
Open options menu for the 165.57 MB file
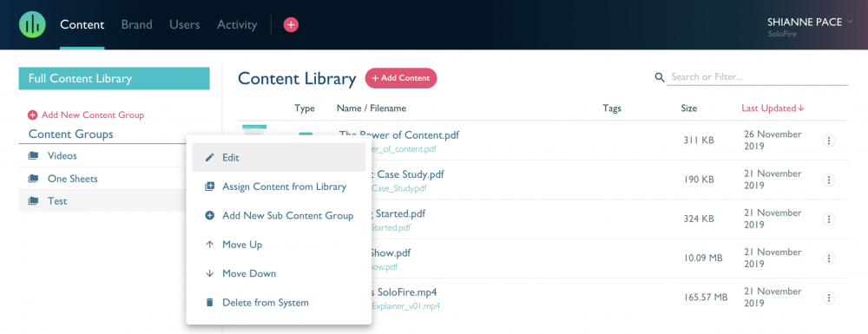tap(829, 298)
